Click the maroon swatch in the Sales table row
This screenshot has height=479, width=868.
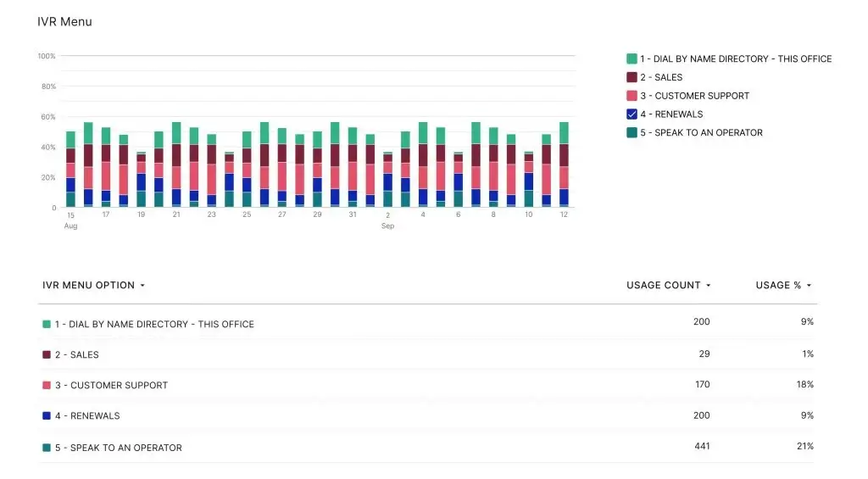(x=47, y=354)
